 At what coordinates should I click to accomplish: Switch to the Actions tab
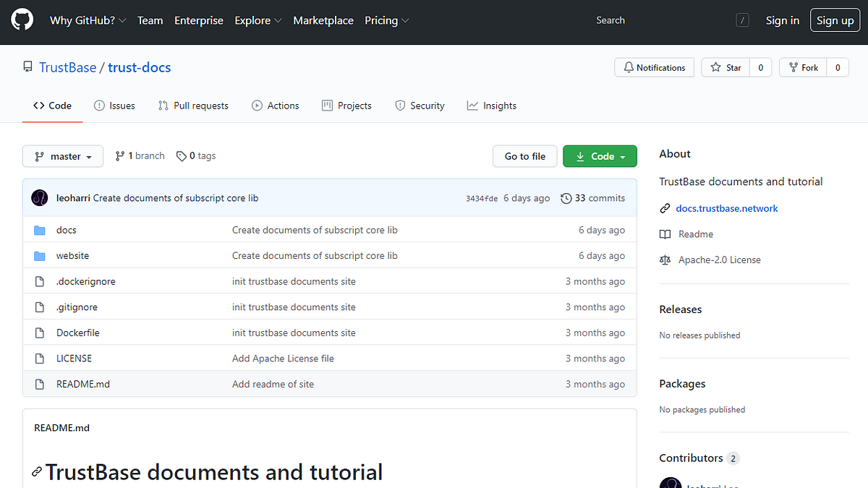pyautogui.click(x=276, y=106)
